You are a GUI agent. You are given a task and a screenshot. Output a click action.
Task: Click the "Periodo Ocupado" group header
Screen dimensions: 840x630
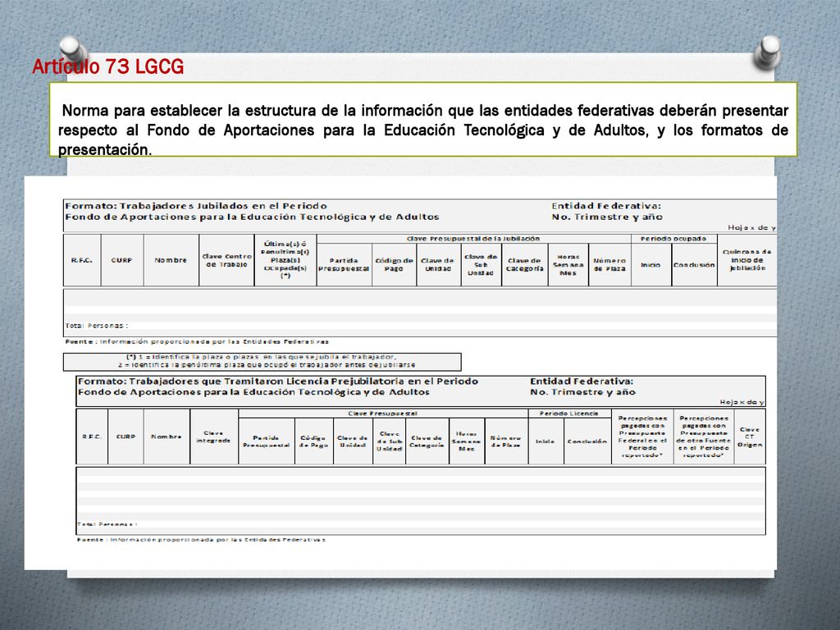point(673,239)
